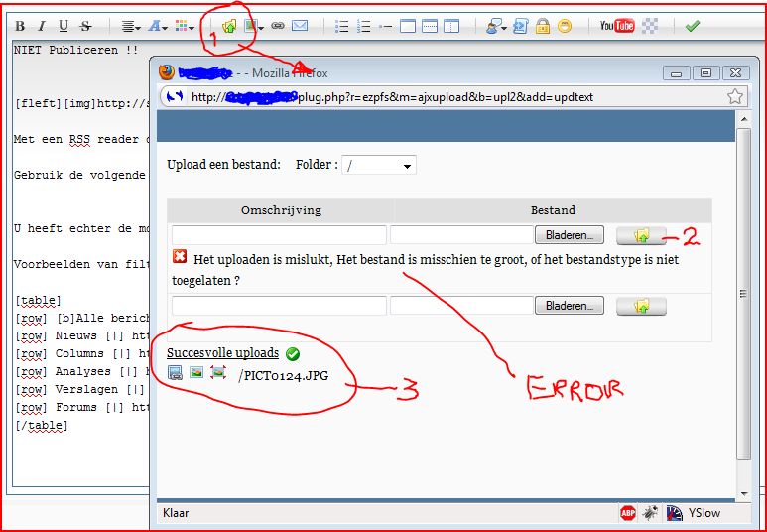This screenshot has width=767, height=532.
Task: Bookmark page with star icon
Action: (735, 96)
